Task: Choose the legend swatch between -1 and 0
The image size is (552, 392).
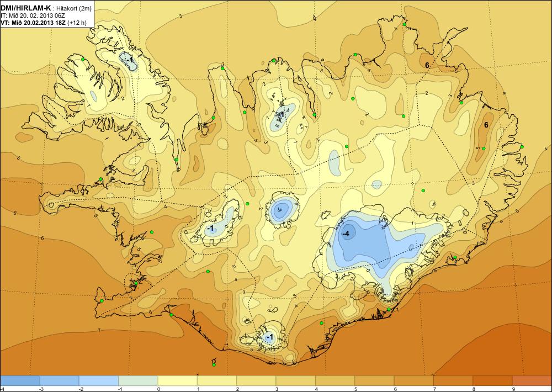Action: click(x=138, y=381)
